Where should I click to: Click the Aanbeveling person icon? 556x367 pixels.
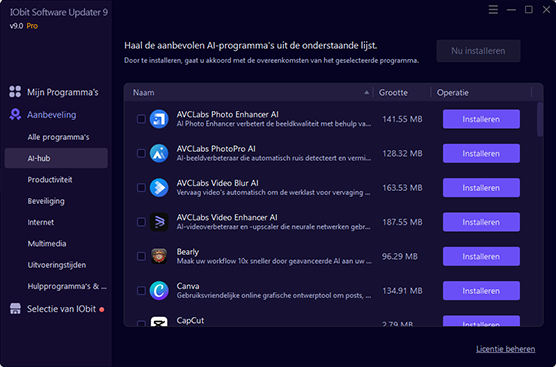(15, 114)
